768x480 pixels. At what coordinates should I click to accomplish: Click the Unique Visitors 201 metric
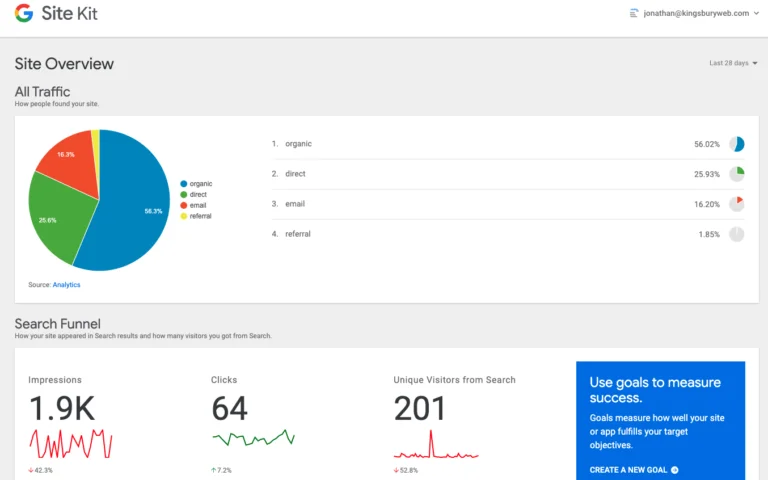pos(420,408)
